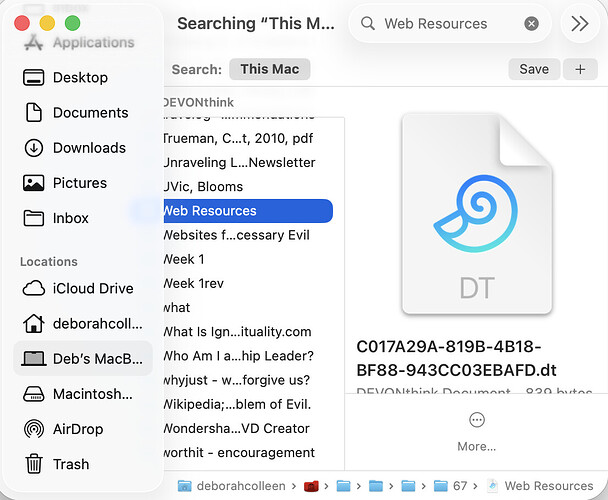Image resolution: width=608 pixels, height=500 pixels.
Task: Click the deborahcoll home icon
Action: pos(33,324)
